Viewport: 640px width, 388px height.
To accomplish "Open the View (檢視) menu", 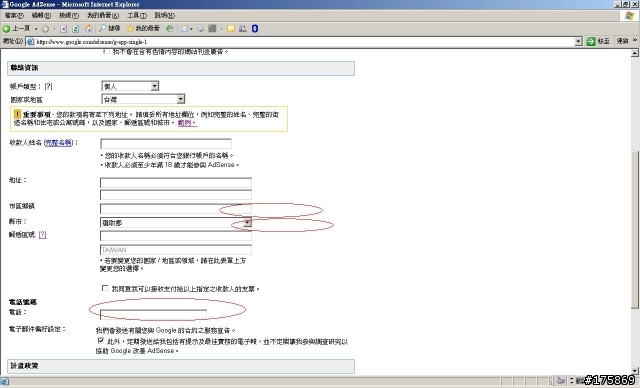I will (x=69, y=16).
